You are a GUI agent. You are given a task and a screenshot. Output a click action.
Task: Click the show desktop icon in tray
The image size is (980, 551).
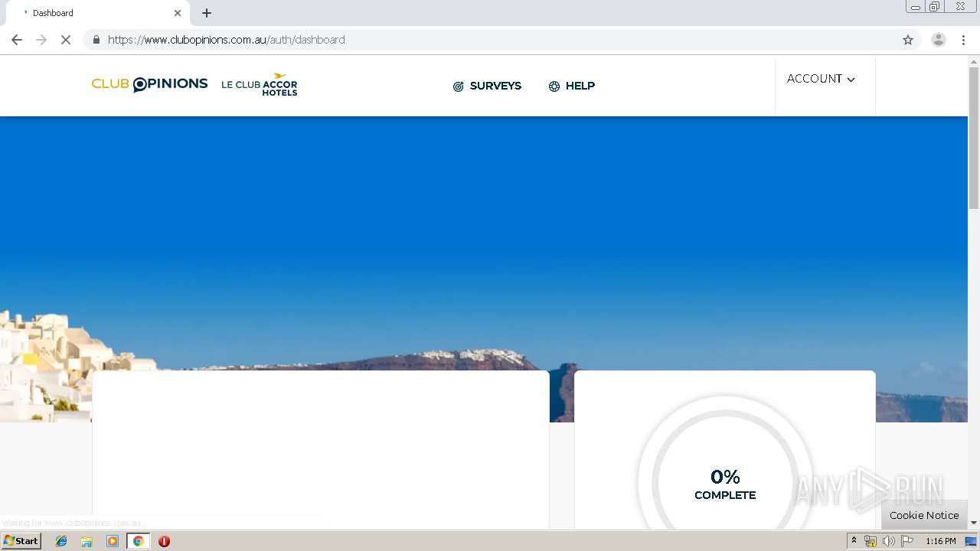tap(971, 541)
